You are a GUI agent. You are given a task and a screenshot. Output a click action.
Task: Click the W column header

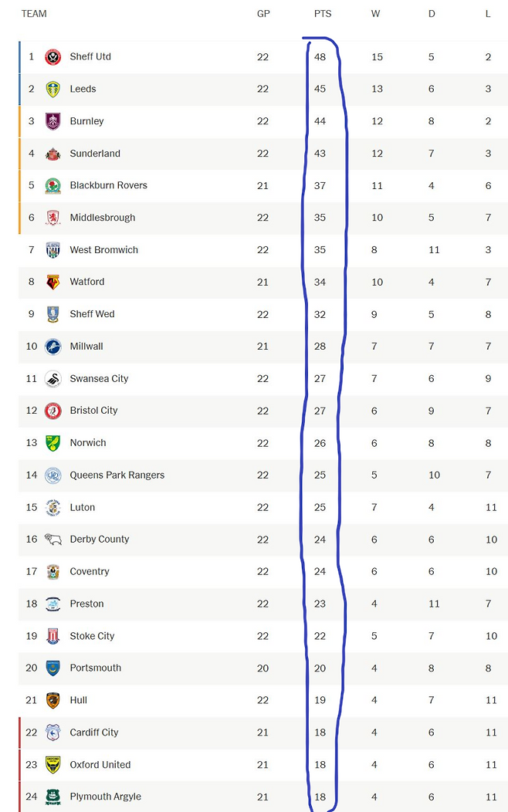pos(375,14)
